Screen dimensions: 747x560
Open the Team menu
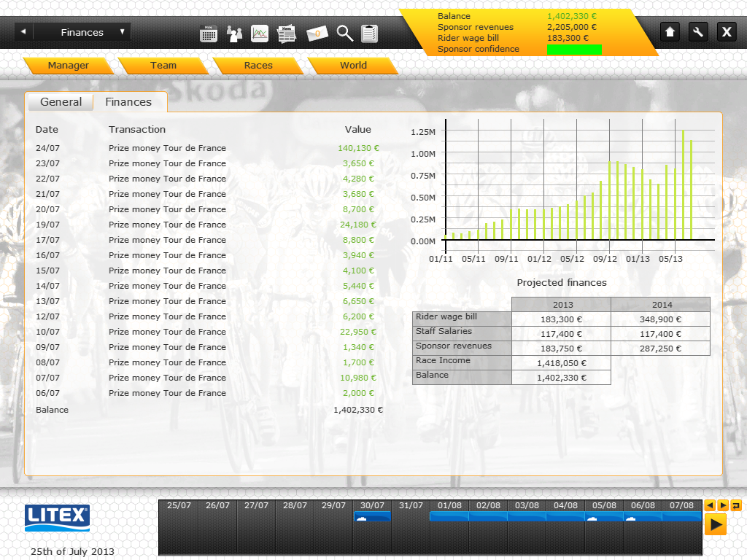coord(163,66)
